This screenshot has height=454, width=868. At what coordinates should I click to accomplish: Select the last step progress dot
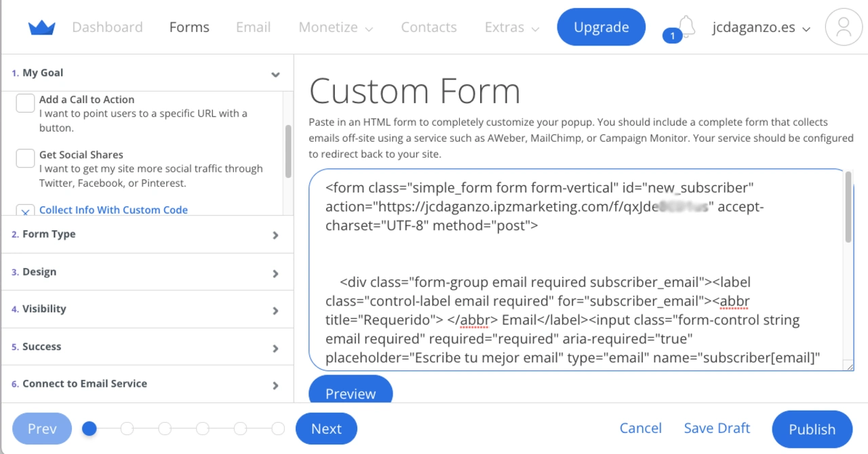pyautogui.click(x=278, y=428)
